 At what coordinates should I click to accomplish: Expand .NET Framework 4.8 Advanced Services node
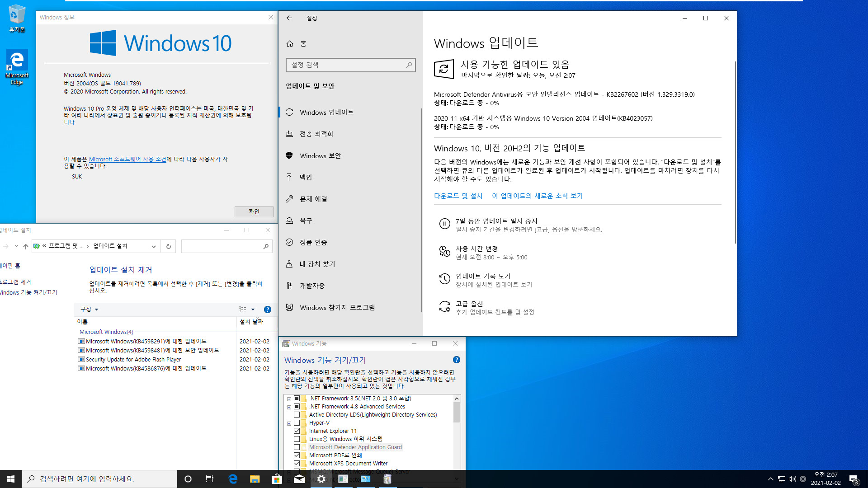(x=289, y=407)
